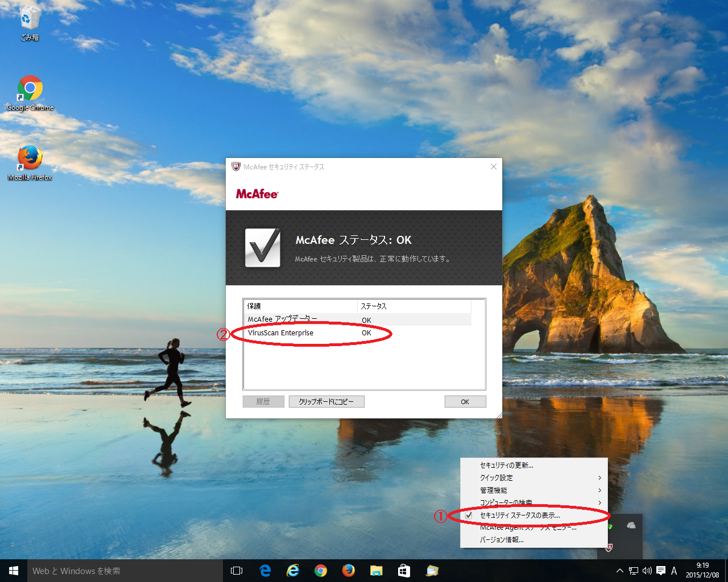The image size is (728, 582).
Task: Click the volume speaker icon in tray
Action: point(647,571)
